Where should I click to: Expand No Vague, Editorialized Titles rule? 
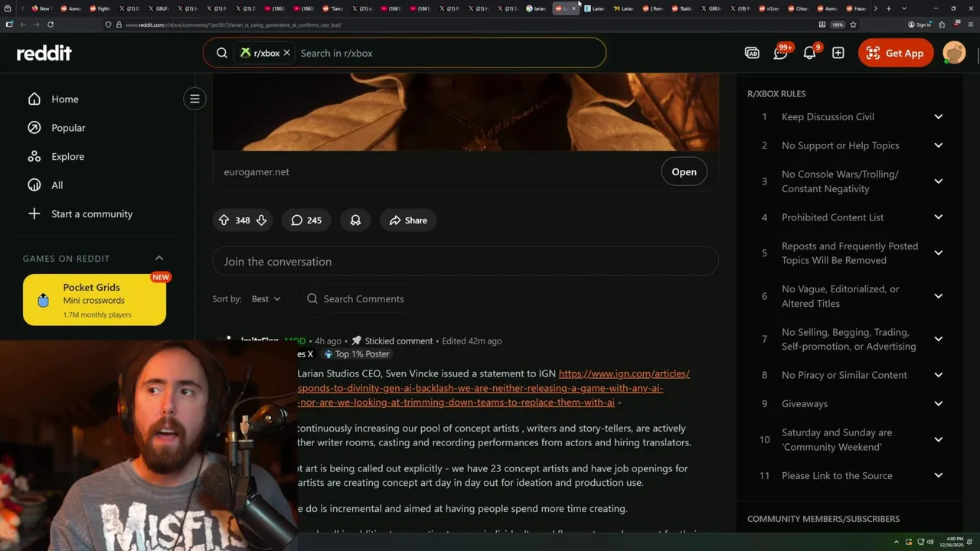[939, 296]
